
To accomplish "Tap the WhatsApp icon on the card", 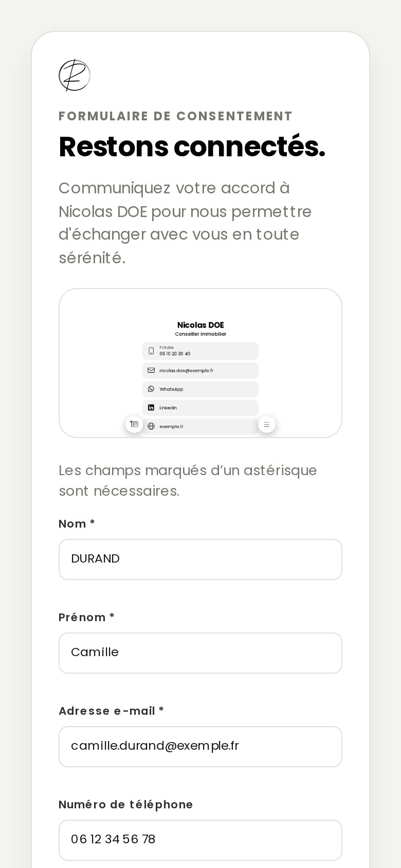I will pyautogui.click(x=151, y=389).
